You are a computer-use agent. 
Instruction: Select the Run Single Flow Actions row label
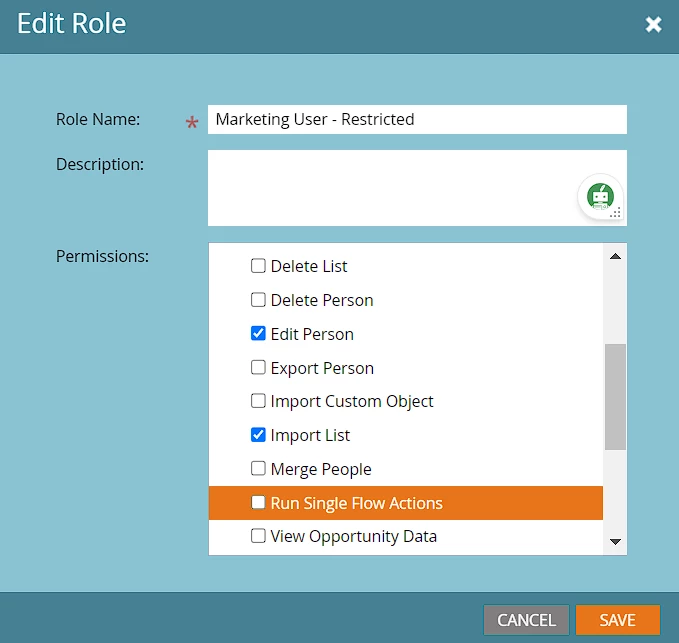pyautogui.click(x=356, y=503)
